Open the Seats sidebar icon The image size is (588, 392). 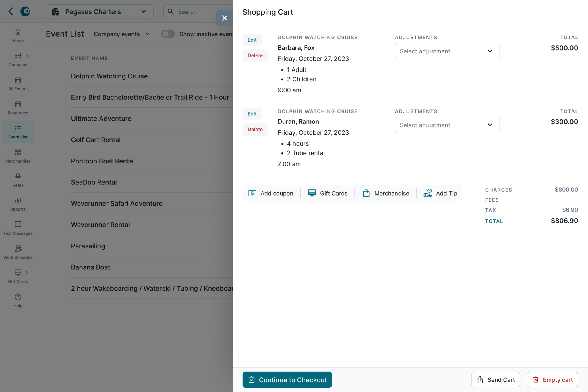coord(18,177)
